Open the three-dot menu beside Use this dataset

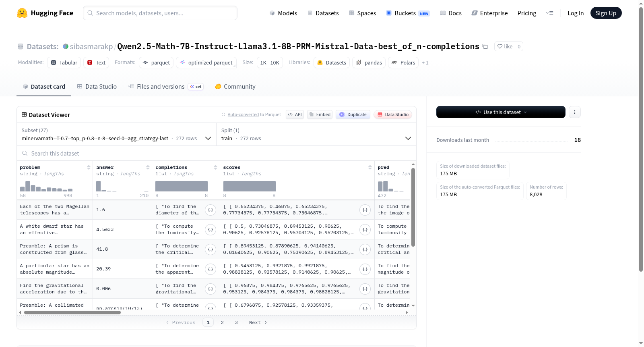point(575,112)
